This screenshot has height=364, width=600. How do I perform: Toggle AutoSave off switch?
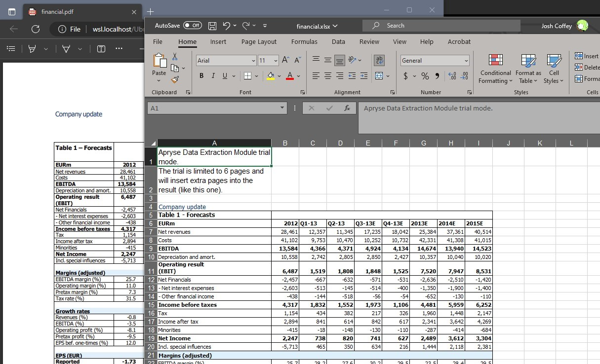pos(192,26)
